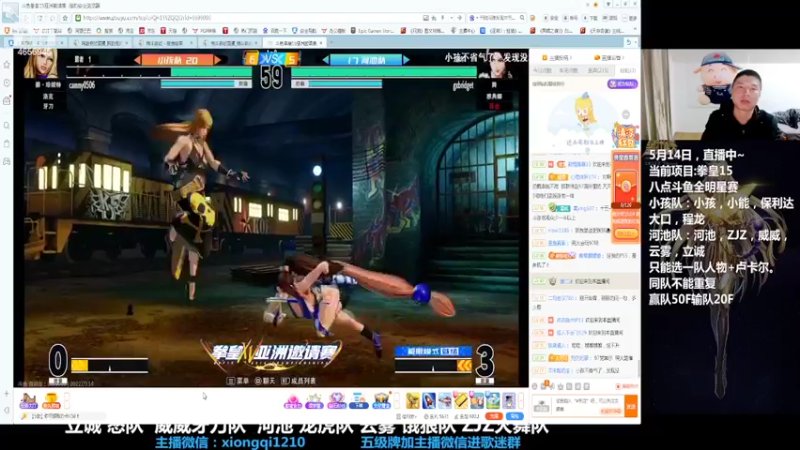Click the blue pill button below gifts
800x450 pixels.
click(514, 416)
